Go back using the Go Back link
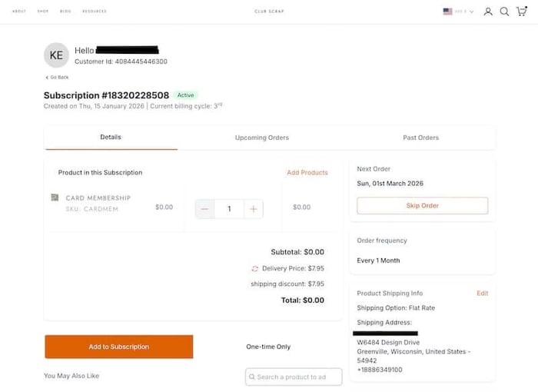The image size is (538, 392). tap(57, 77)
